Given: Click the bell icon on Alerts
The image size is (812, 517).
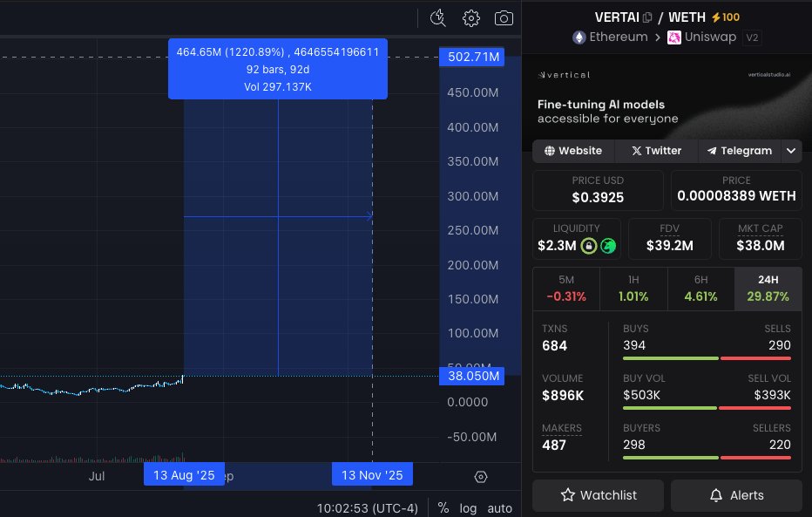Looking at the screenshot, I should coord(716,495).
